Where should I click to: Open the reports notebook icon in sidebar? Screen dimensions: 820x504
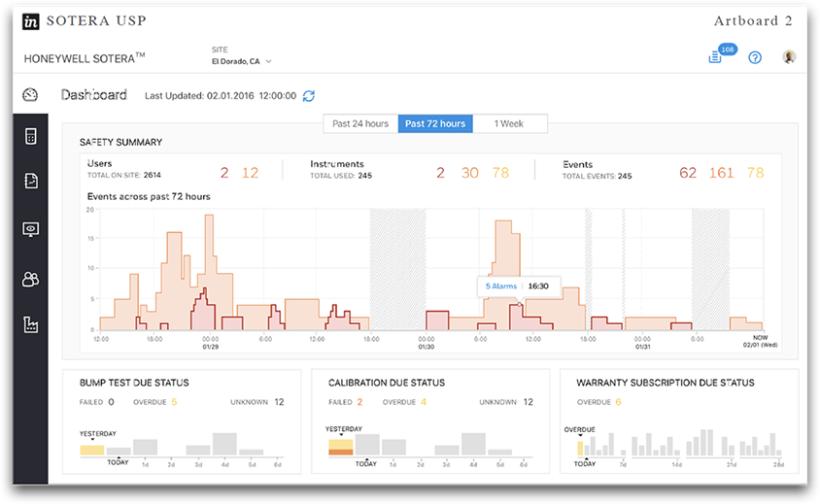tap(30, 181)
